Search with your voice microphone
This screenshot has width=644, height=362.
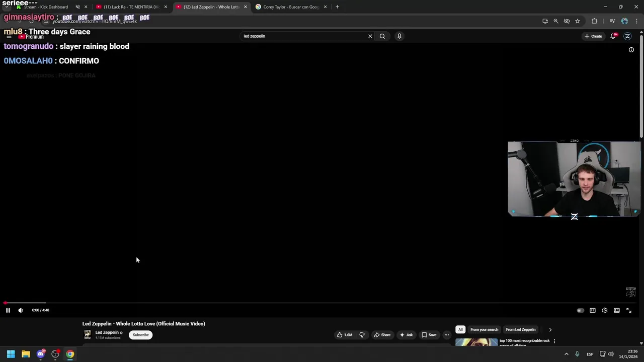(399, 36)
